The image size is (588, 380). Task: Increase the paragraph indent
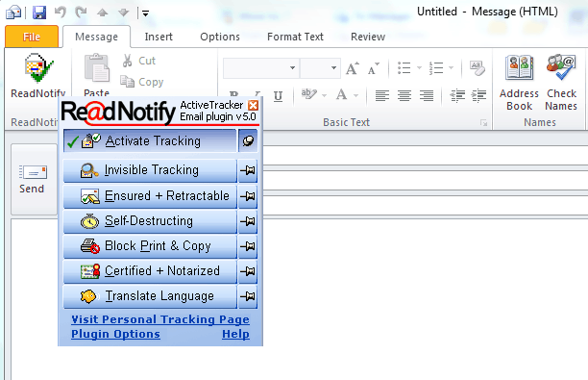pyautogui.click(x=478, y=96)
